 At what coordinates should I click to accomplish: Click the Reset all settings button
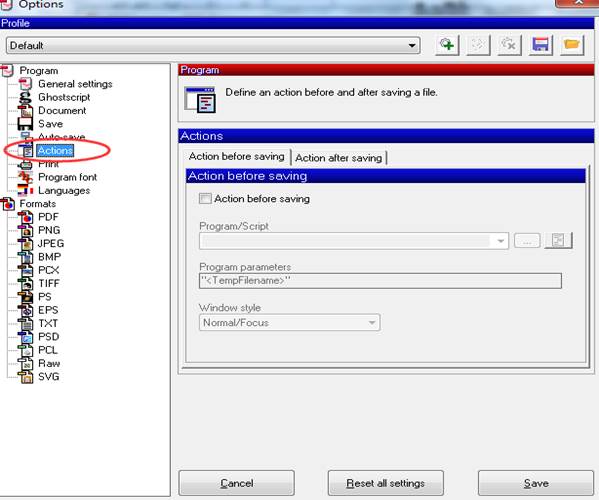pyautogui.click(x=385, y=483)
